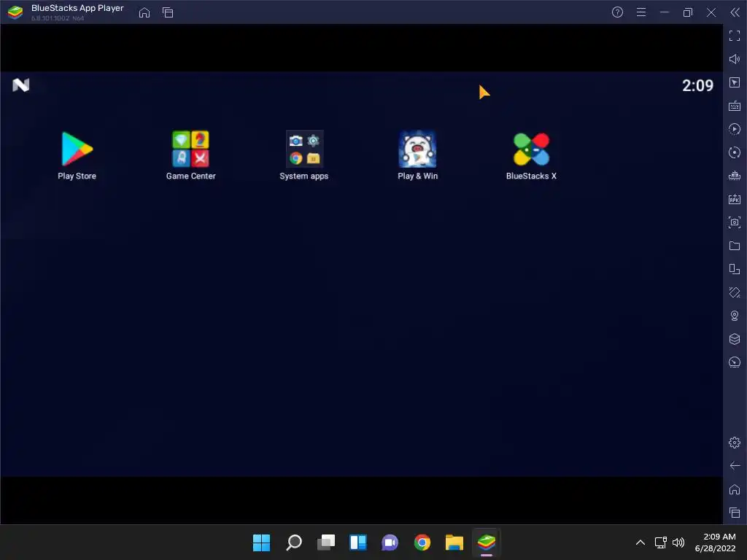Viewport: 747px width, 560px height.
Task: Open the hamburger menu in title bar
Action: 641,12
